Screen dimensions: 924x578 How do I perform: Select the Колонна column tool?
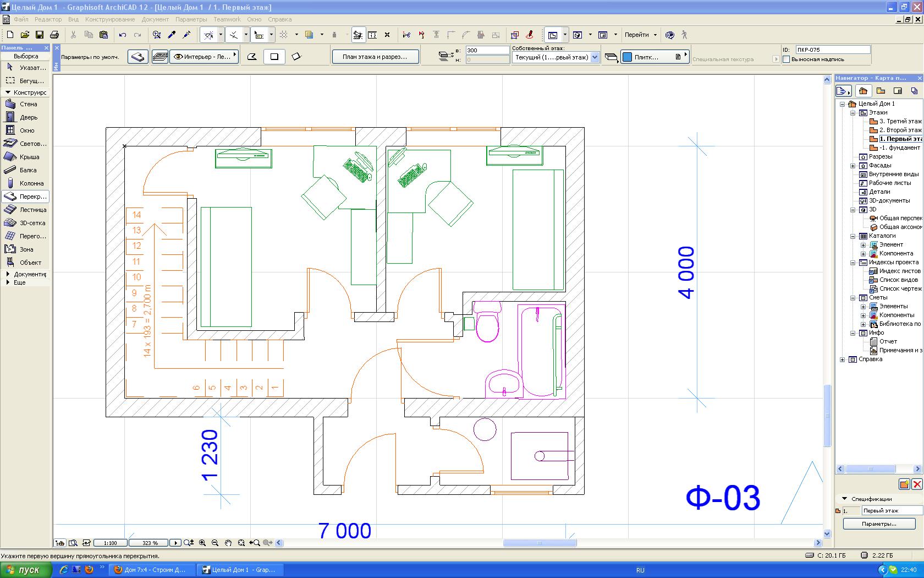point(25,183)
